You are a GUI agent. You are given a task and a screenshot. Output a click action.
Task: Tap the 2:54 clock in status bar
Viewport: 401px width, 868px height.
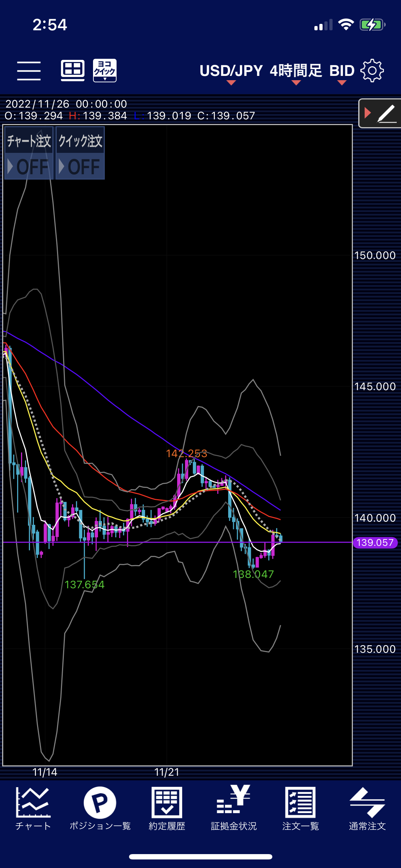pos(50,25)
